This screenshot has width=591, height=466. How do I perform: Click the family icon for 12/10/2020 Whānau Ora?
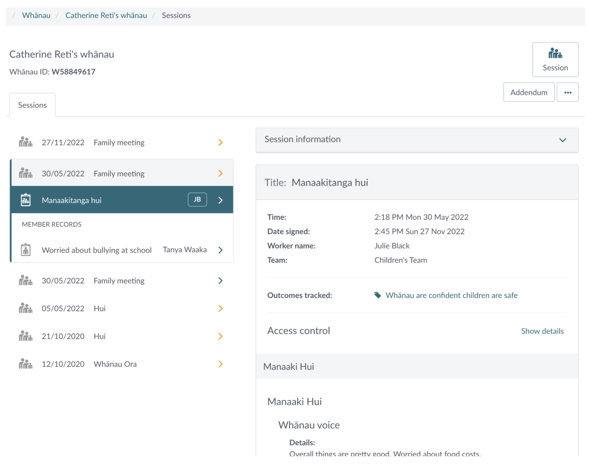point(26,364)
